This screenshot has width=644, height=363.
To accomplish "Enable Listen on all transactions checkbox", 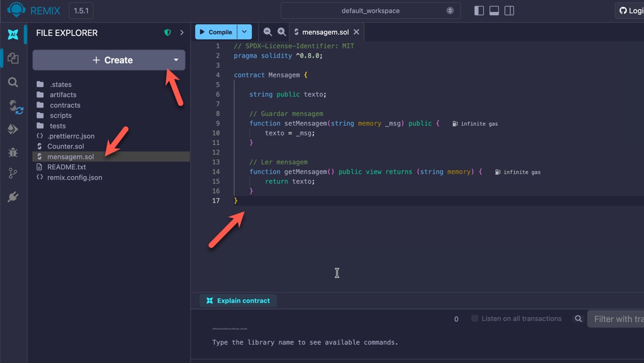I will (x=475, y=318).
